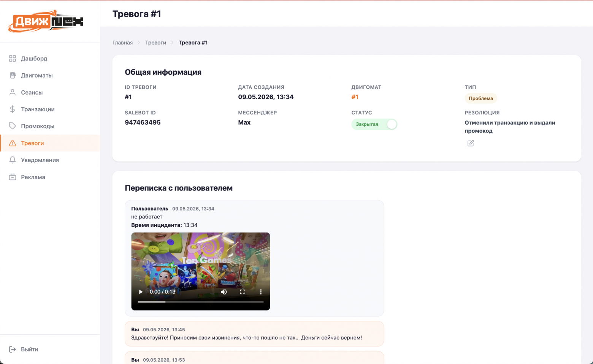The height and width of the screenshot is (364, 593).
Task: Click the Время инцидента line
Action: 164,225
